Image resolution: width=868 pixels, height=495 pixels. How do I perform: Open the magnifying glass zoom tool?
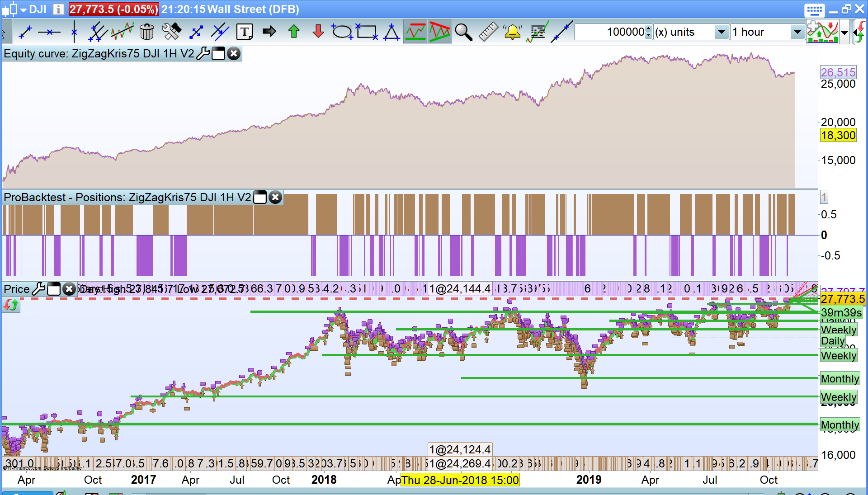tap(463, 32)
